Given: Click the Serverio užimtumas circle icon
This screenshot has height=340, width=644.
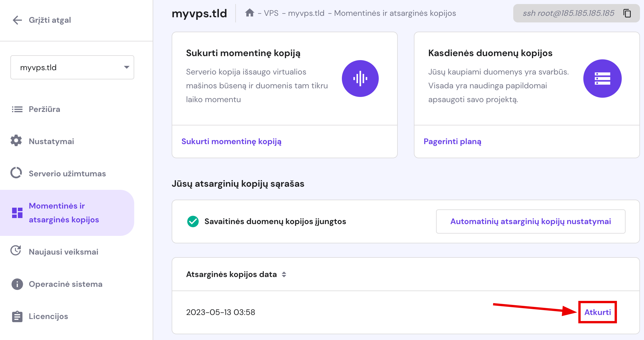Looking at the screenshot, I should (x=16, y=173).
